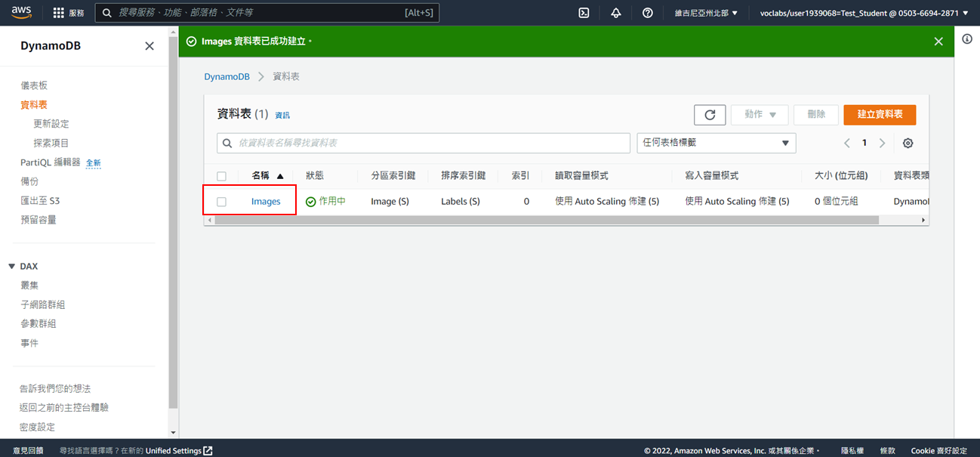Viewport: 980px width, 457px height.
Task: Open the voclabs account menu
Action: click(x=864, y=13)
